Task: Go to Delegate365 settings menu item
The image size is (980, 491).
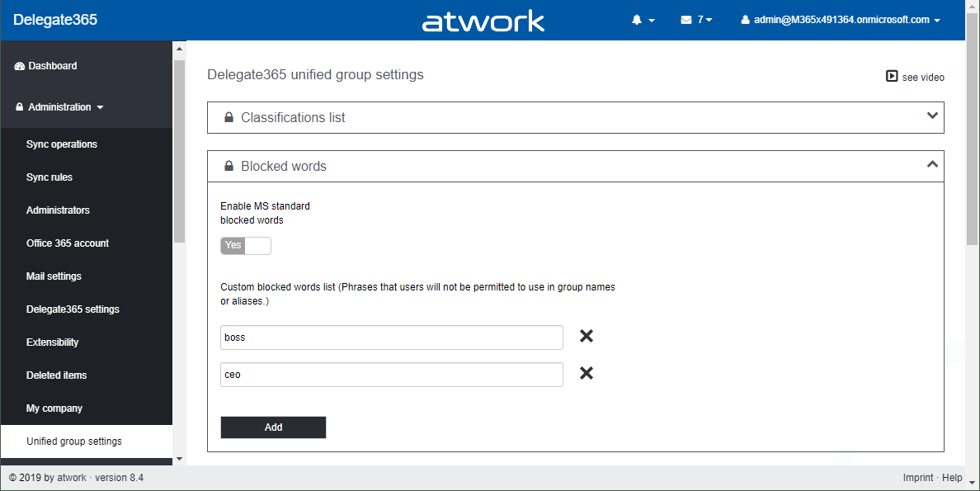Action: (x=73, y=309)
